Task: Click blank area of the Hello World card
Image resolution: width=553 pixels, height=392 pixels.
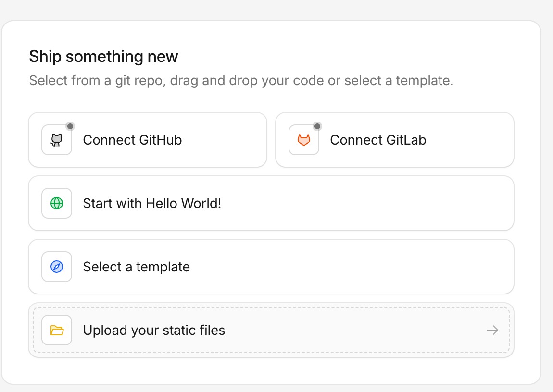Action: point(365,203)
